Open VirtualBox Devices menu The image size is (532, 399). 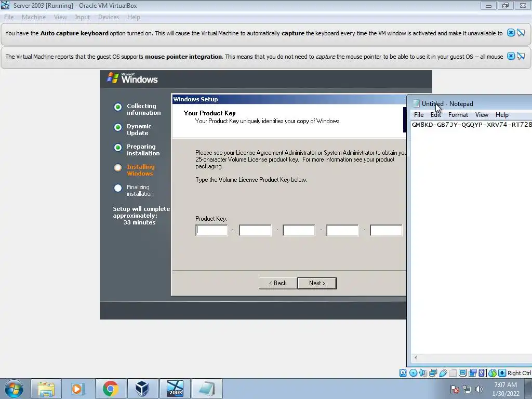tap(109, 17)
